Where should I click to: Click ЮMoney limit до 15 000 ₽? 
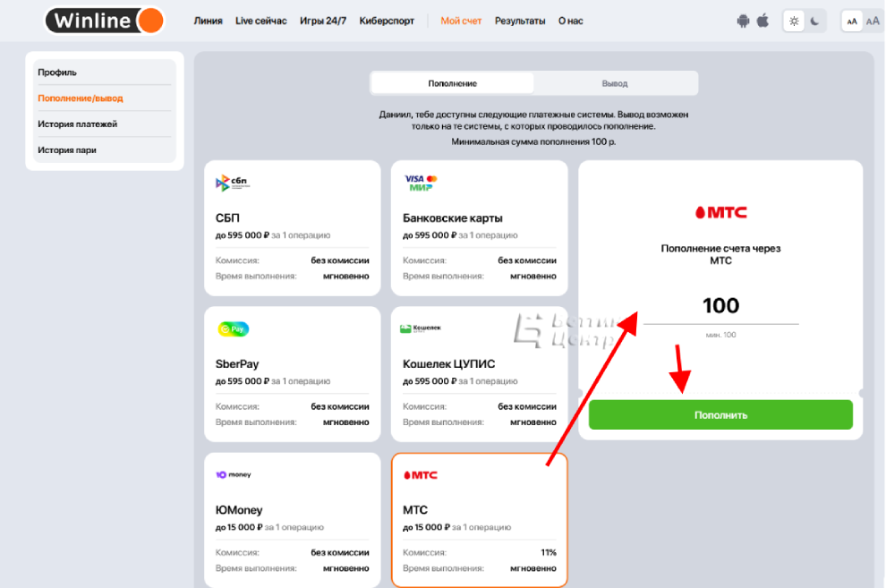tap(239, 527)
